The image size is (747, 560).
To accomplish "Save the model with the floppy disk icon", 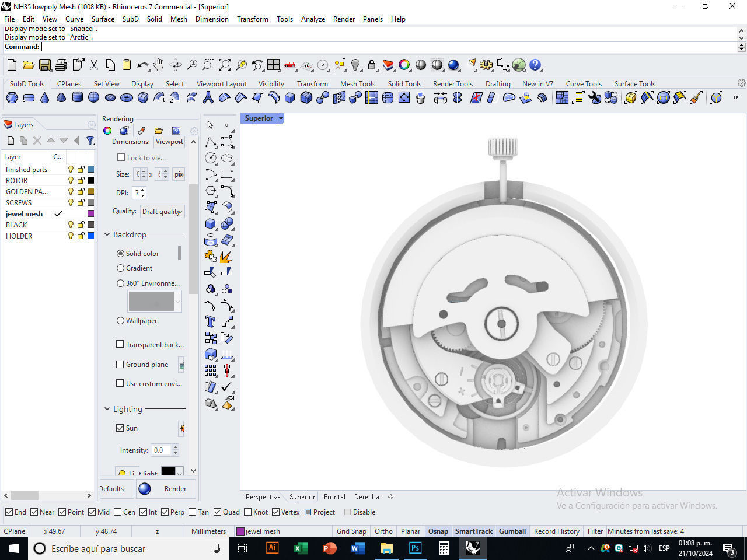I will pyautogui.click(x=44, y=65).
